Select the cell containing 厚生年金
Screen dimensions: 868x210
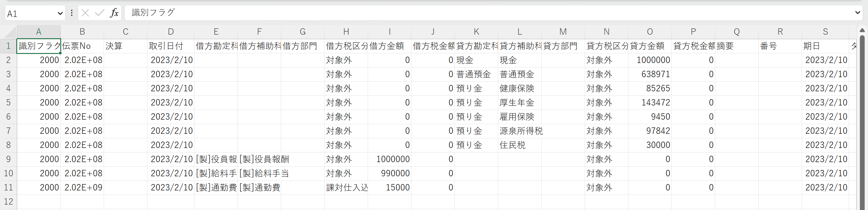tap(520, 103)
